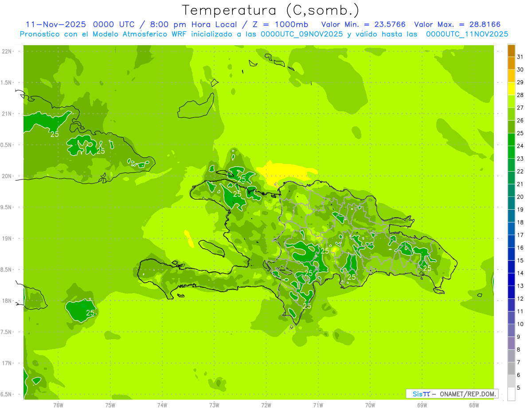Pick the yellow swatch between 28 and 29
Image resolution: width=532 pixels, height=411 pixels.
click(511, 89)
